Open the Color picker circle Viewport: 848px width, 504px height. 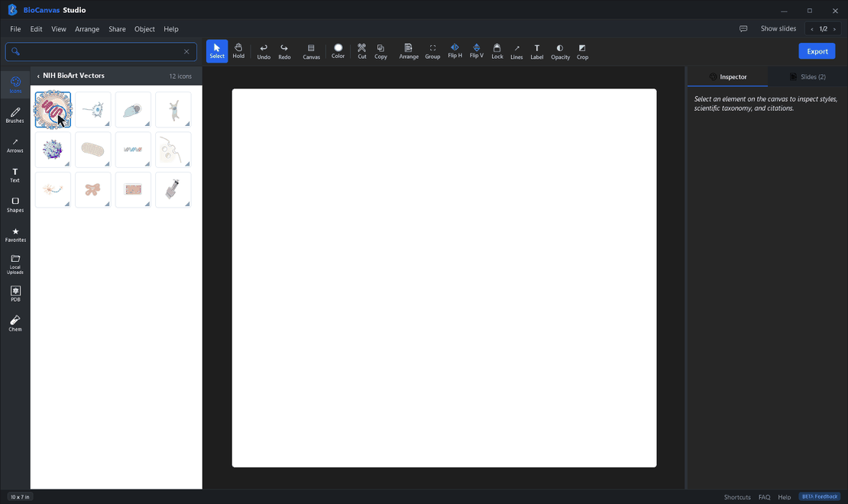[x=338, y=51]
